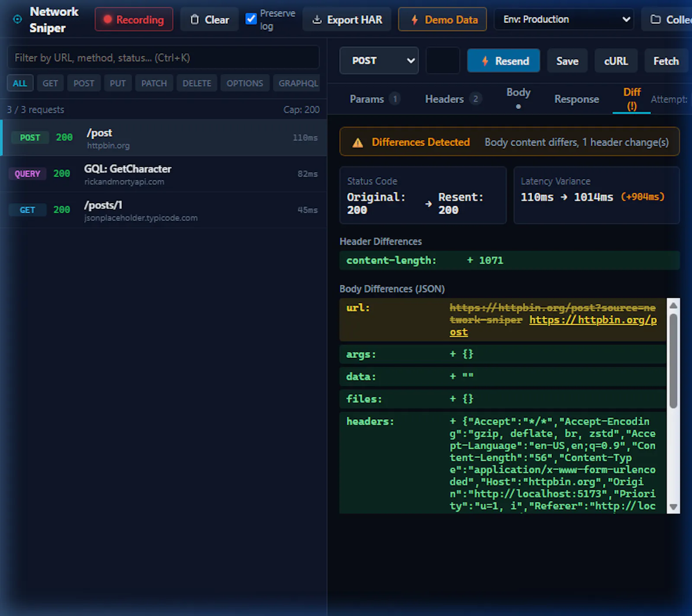Focus the Filter by URL input field
Viewport: 692px width, 616px height.
coord(163,57)
